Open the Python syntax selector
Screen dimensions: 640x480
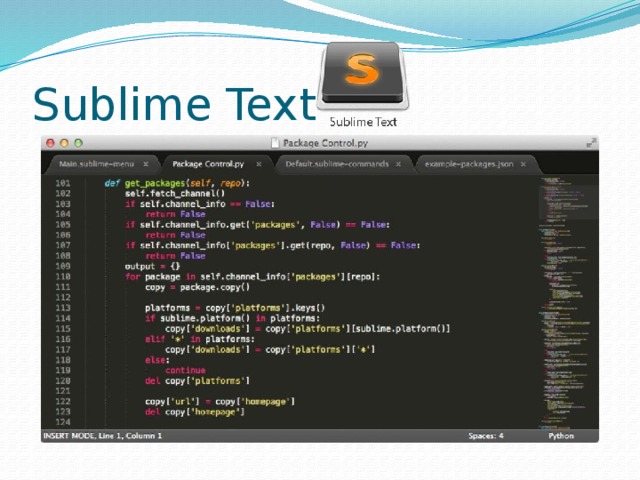point(561,436)
